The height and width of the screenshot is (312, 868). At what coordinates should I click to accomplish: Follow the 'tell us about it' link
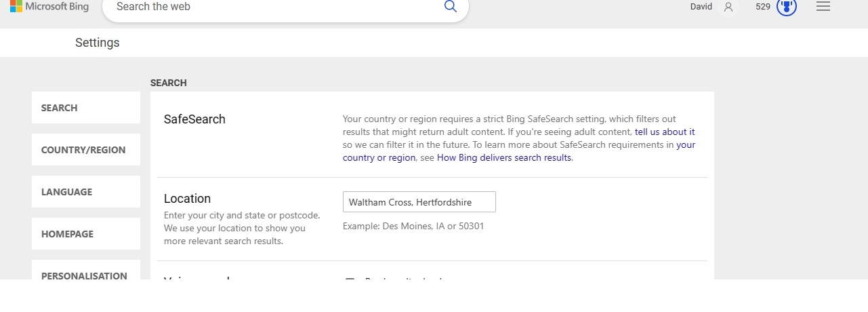point(664,132)
